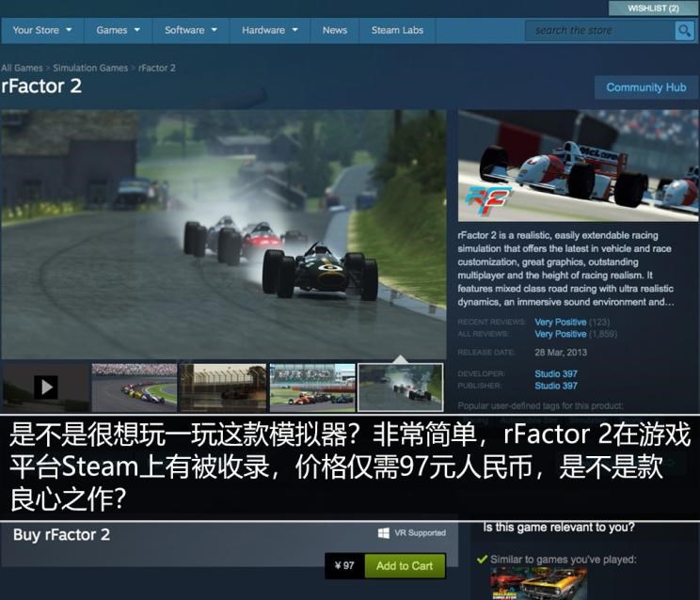This screenshot has height=600, width=700.
Task: Select the race start grid screenshot thumbnail
Action: pos(135,387)
